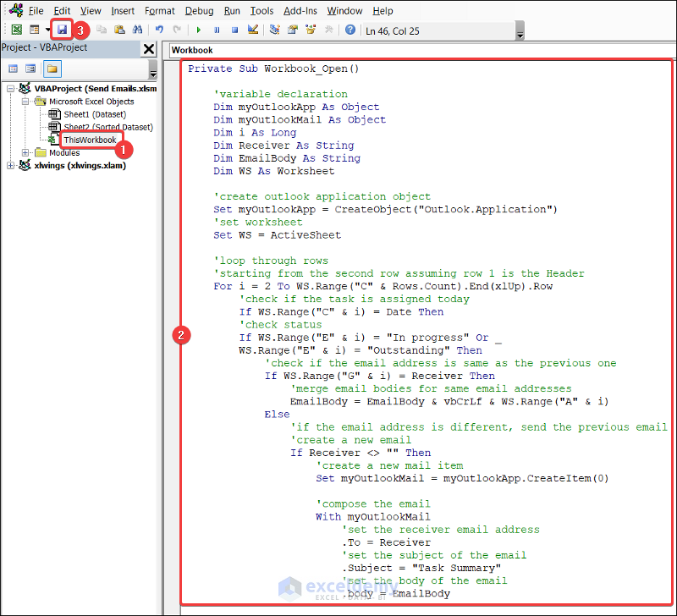Image resolution: width=677 pixels, height=616 pixels.
Task: Select the Modules folder label
Action: click(x=64, y=153)
